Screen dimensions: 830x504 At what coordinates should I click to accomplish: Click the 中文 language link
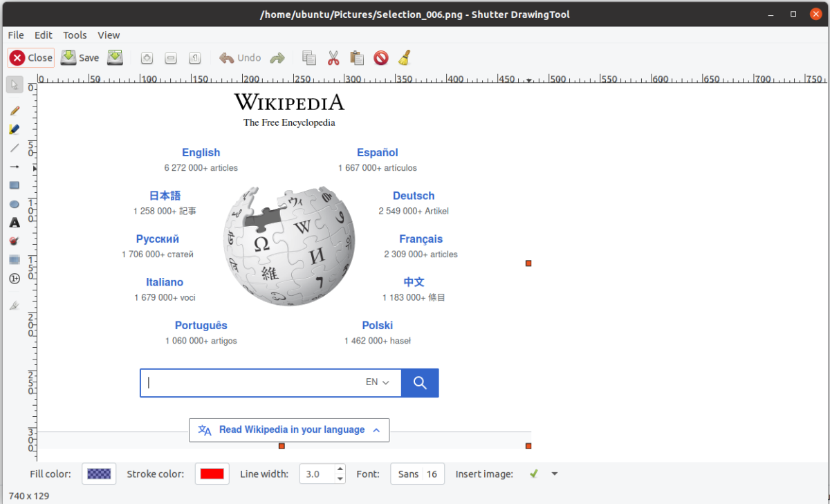click(414, 282)
